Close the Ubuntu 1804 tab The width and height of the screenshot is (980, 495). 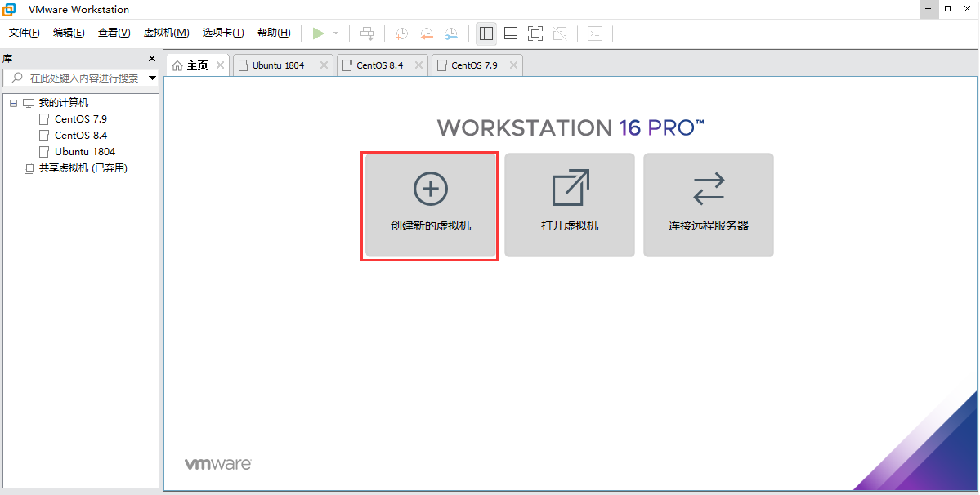pyautogui.click(x=324, y=65)
